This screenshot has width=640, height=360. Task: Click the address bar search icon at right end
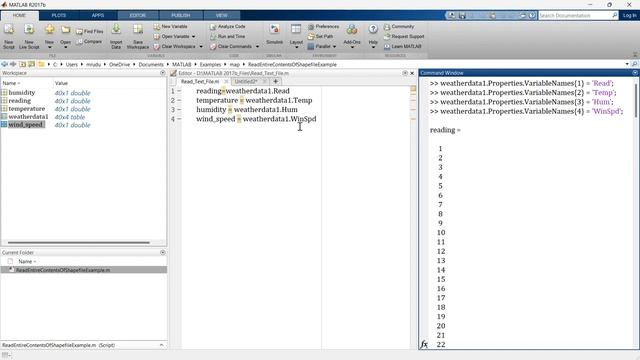tap(634, 64)
